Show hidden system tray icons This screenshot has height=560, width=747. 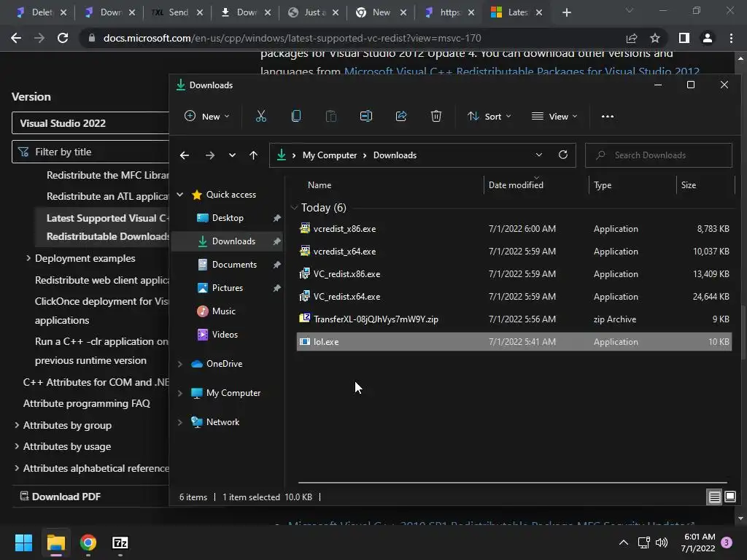(x=623, y=542)
